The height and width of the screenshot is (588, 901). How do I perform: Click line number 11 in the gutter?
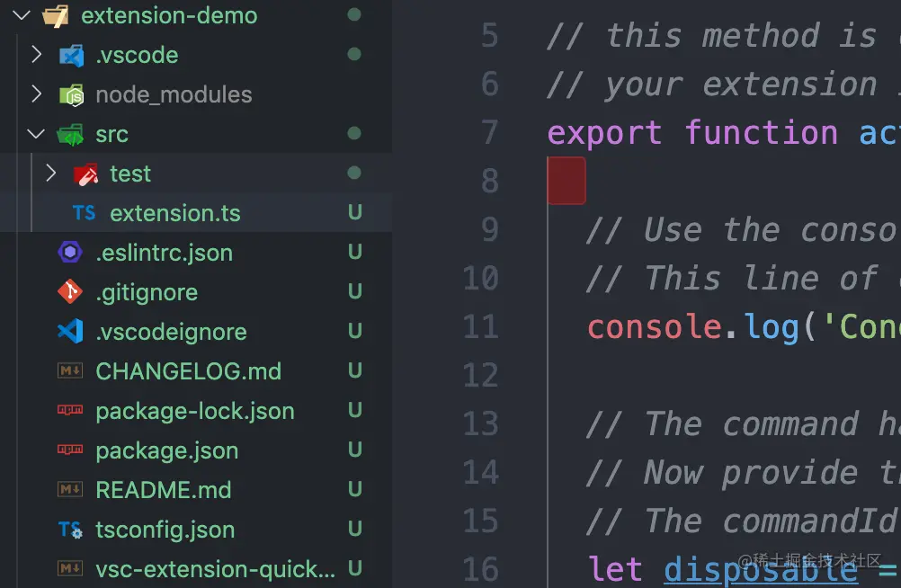point(480,326)
